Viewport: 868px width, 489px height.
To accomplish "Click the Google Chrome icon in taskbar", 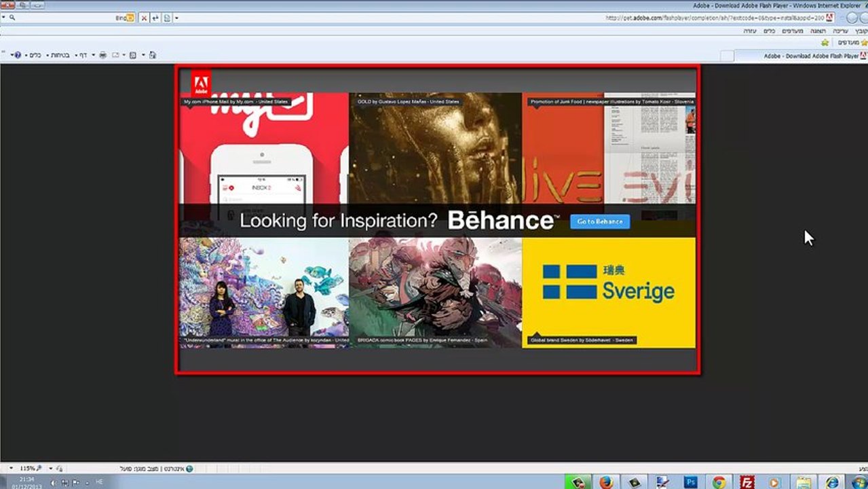I will click(x=719, y=482).
